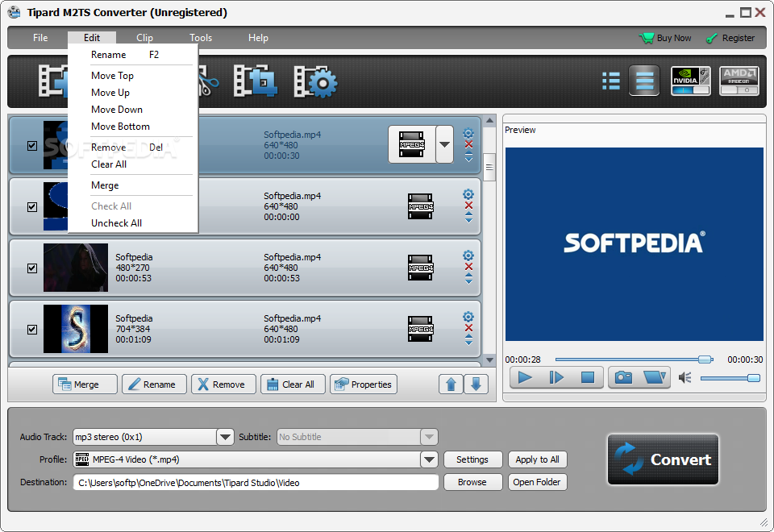Image resolution: width=774 pixels, height=532 pixels.
Task: Click the 3D/Crop video toolbar icon
Action: tap(256, 81)
